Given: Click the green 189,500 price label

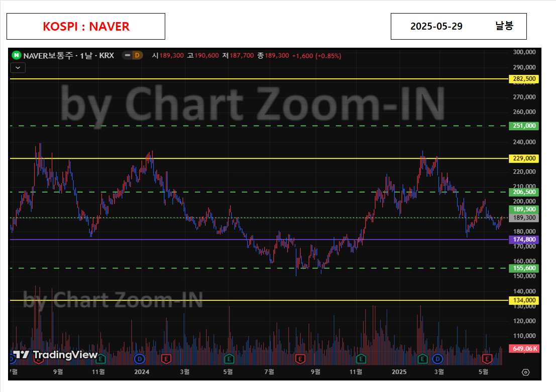Looking at the screenshot, I should (x=524, y=209).
